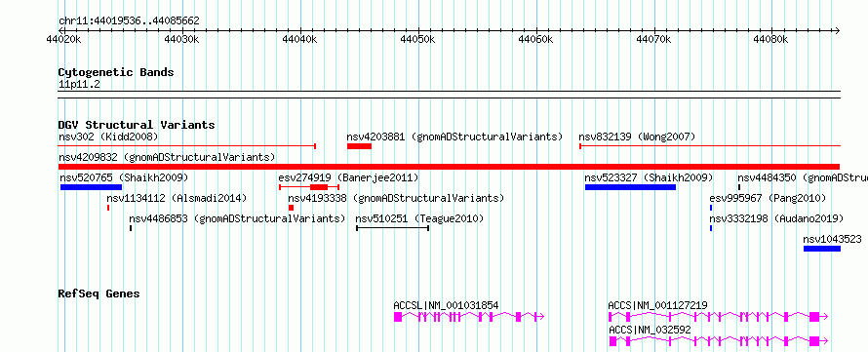This screenshot has width=868, height=352.
Task: Select the black nsv510251 variant span
Action: click(392, 228)
